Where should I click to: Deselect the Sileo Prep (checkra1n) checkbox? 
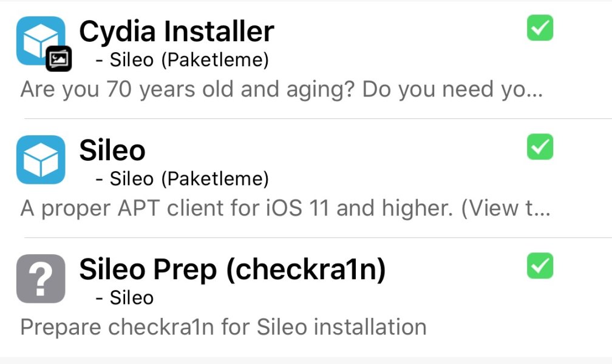(x=540, y=266)
